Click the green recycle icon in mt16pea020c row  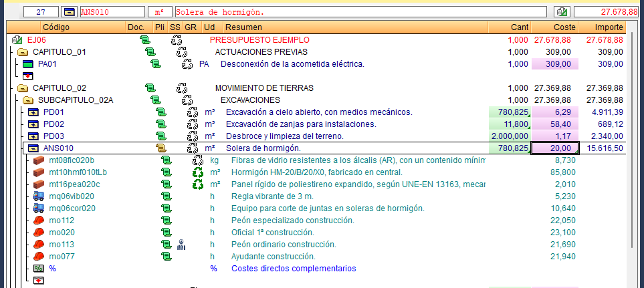198,184
